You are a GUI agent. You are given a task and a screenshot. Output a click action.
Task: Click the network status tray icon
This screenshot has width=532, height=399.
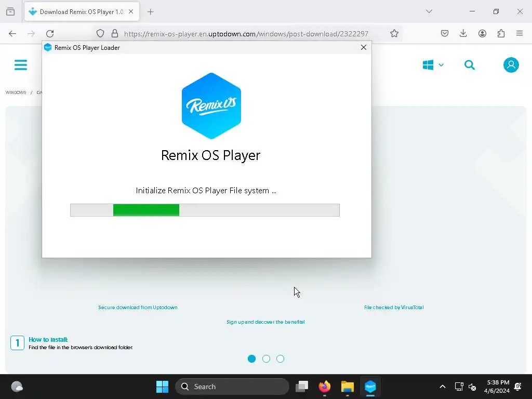459,387
